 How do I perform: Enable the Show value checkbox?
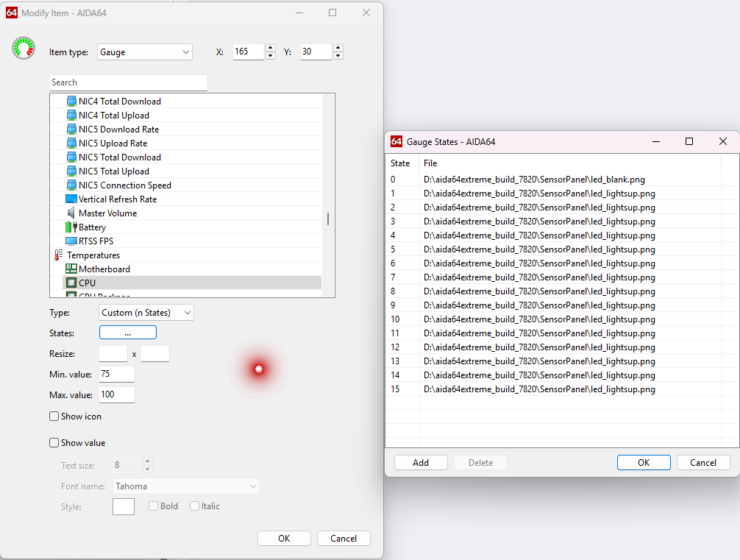point(54,442)
